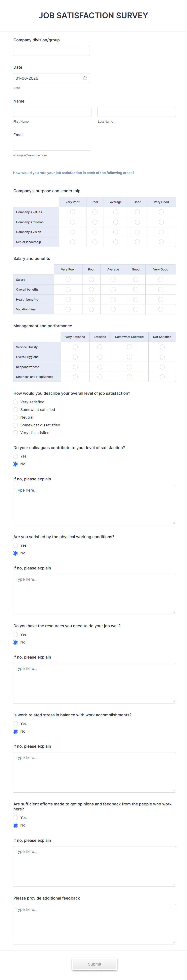Rate Company's values as "Average"
The height and width of the screenshot is (980, 187).
[116, 212]
